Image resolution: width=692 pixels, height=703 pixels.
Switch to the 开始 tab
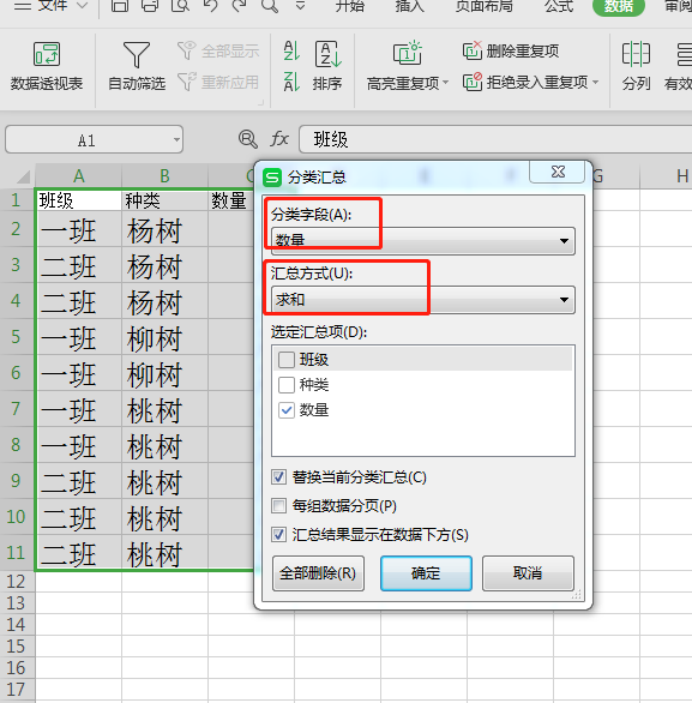coord(350,5)
